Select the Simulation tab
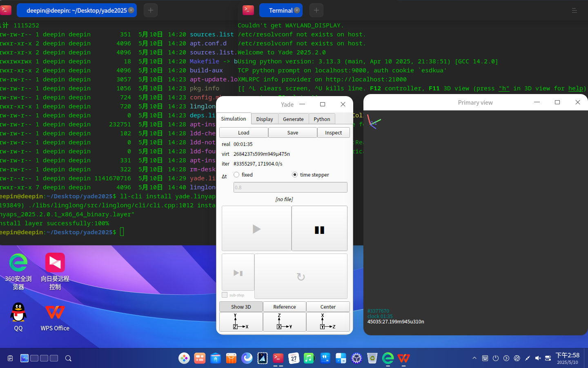 pos(234,119)
